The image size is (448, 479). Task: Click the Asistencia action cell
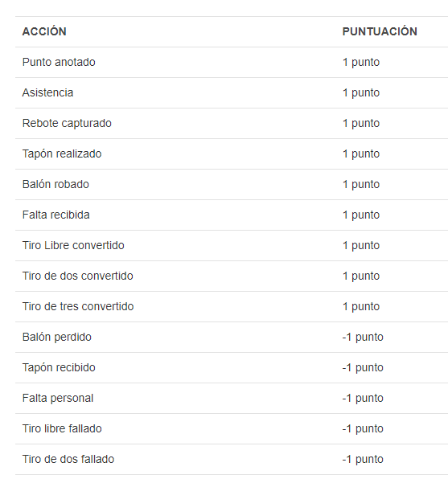pos(47,92)
